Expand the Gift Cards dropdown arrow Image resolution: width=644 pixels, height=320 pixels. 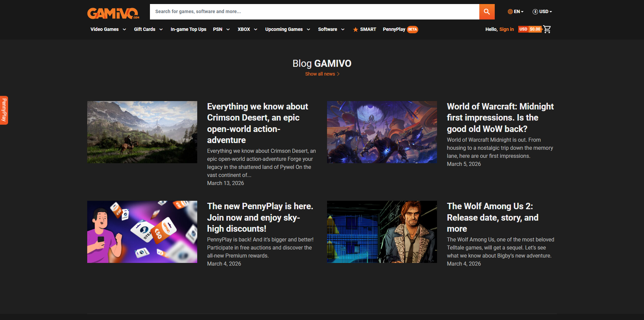click(161, 30)
